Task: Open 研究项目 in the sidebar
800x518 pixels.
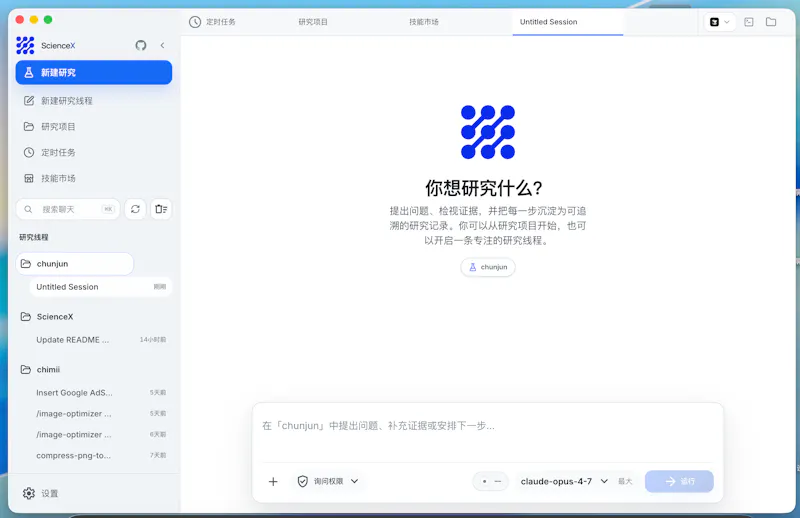Action: point(94,127)
